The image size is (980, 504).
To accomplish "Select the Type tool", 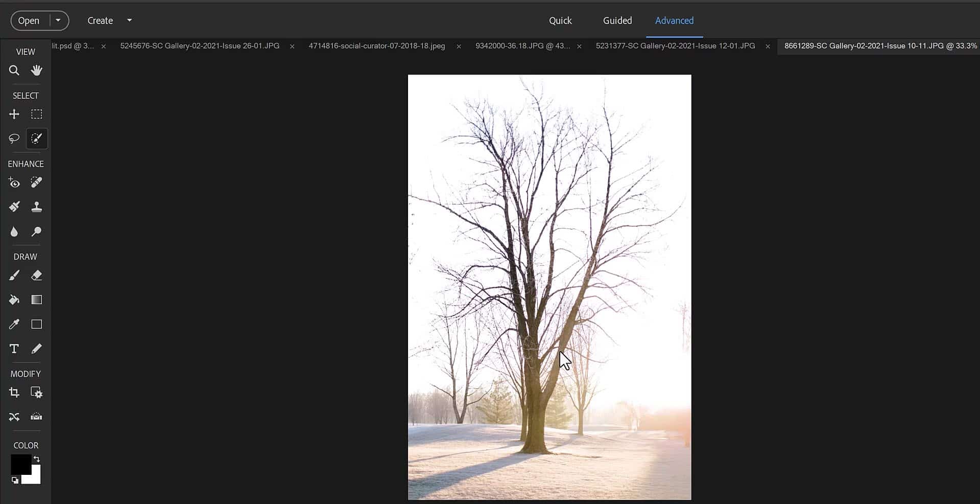I will point(14,349).
